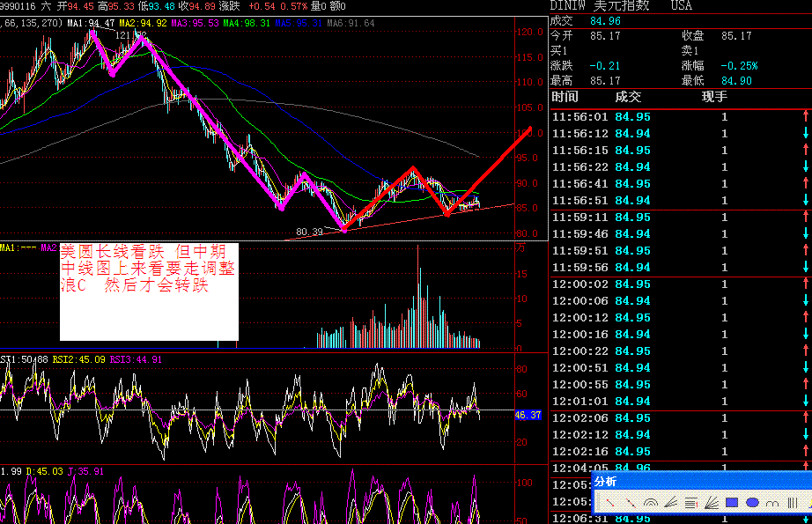Select the extended trend line tool
812x524 pixels.
tap(629, 502)
